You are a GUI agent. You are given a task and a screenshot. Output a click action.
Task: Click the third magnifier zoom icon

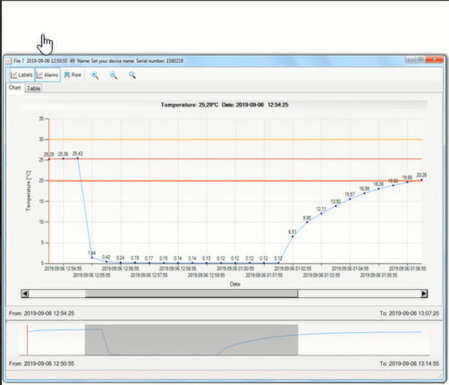pos(132,75)
